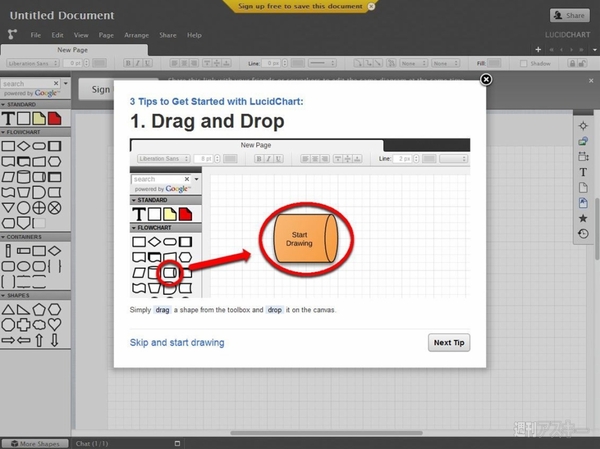600x449 pixels.
Task: Open the search options dropdown arrow
Action: click(x=66, y=83)
